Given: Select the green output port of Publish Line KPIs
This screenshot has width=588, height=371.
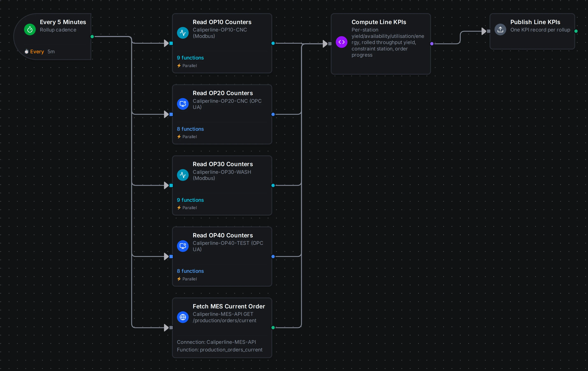Looking at the screenshot, I should point(576,31).
